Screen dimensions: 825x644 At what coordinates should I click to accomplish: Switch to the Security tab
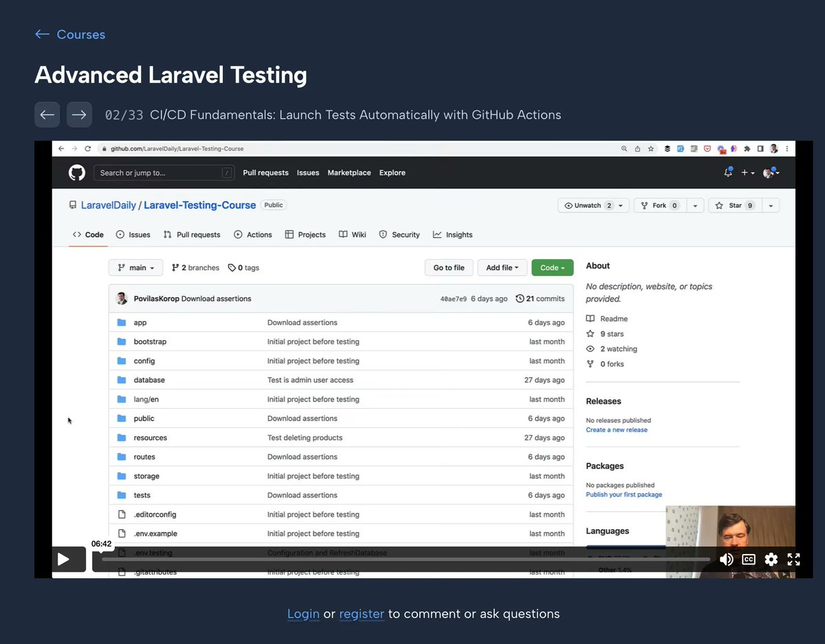pos(399,235)
